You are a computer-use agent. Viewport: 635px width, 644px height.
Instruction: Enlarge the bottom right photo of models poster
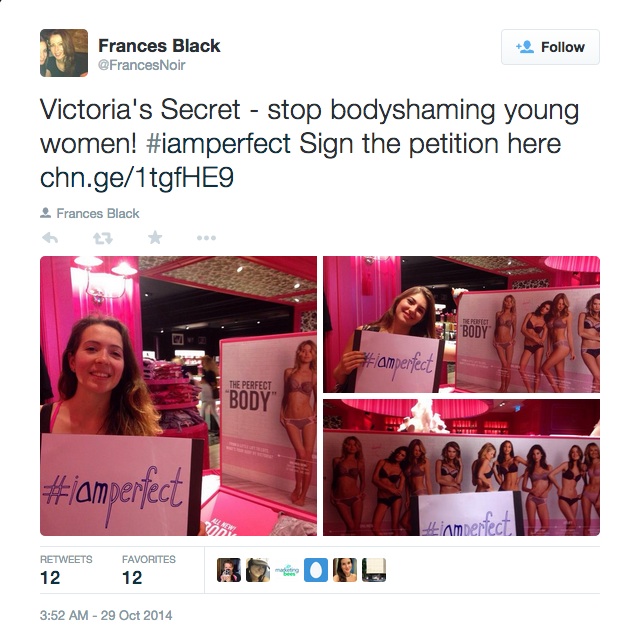tap(461, 467)
